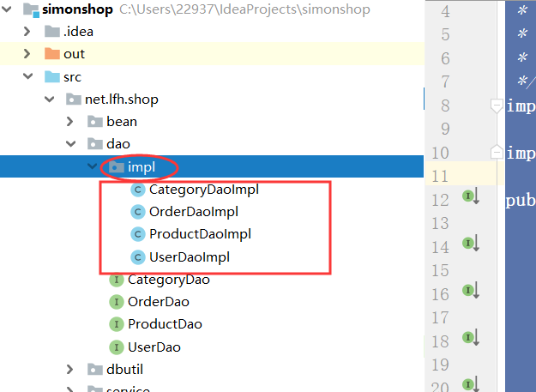536x392 pixels.
Task: Select the src folder label
Action: [x=73, y=77]
